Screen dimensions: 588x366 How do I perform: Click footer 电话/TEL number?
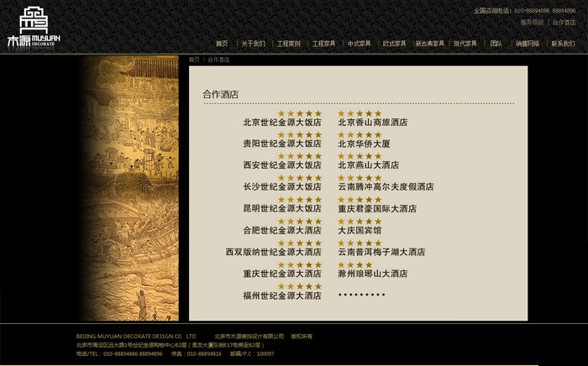(x=119, y=353)
